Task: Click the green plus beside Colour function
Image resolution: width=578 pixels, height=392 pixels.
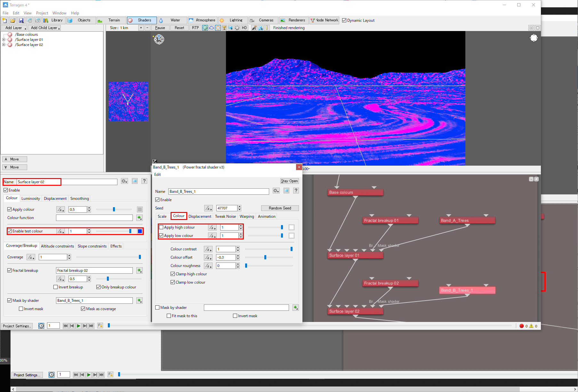Action: [139, 218]
